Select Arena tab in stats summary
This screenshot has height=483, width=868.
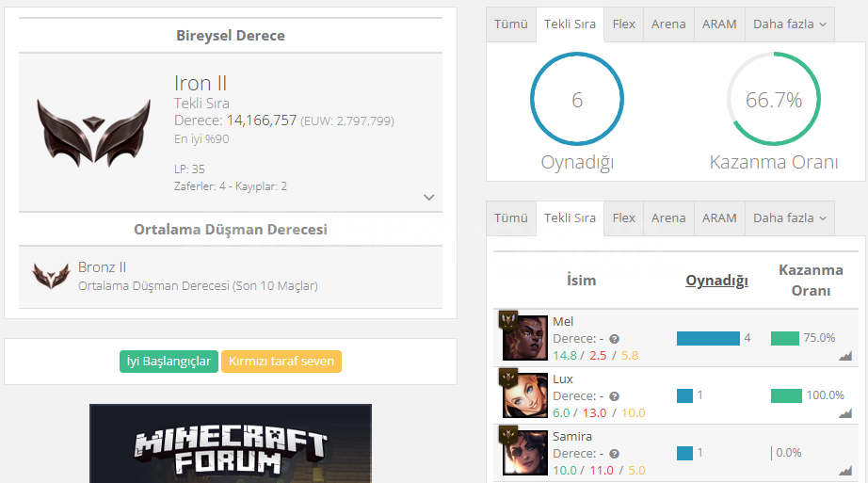coord(668,24)
